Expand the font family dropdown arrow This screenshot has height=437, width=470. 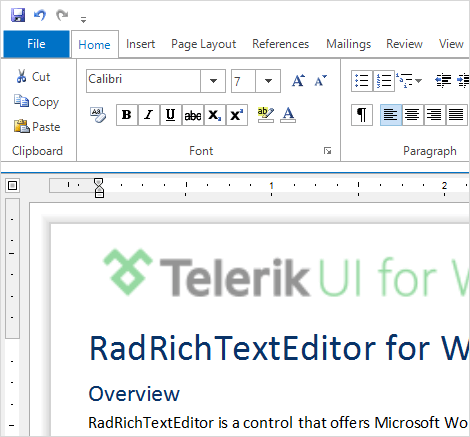pos(213,81)
